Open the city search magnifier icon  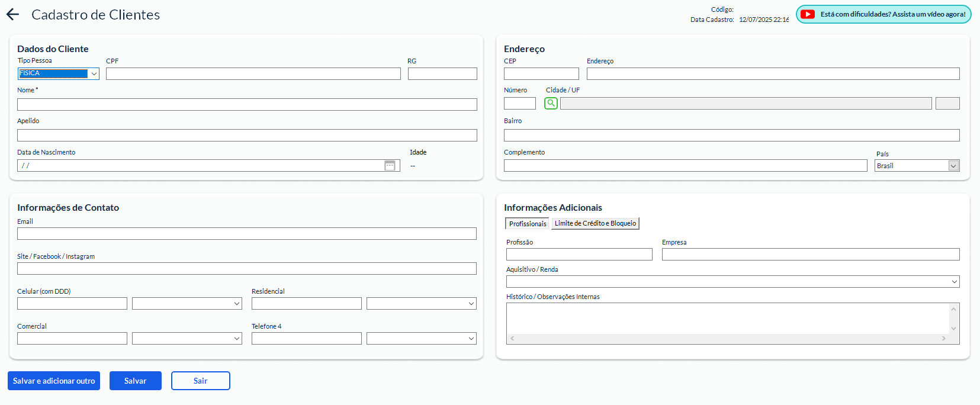pyautogui.click(x=551, y=103)
